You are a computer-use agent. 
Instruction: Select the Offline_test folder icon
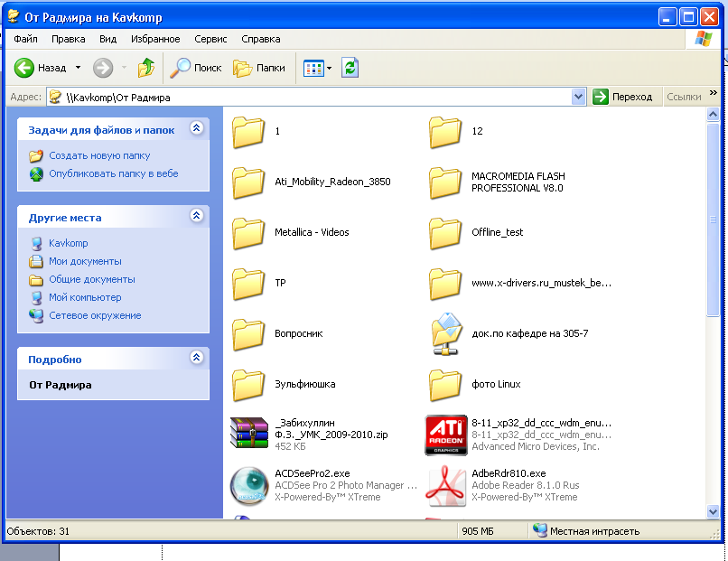click(445, 233)
